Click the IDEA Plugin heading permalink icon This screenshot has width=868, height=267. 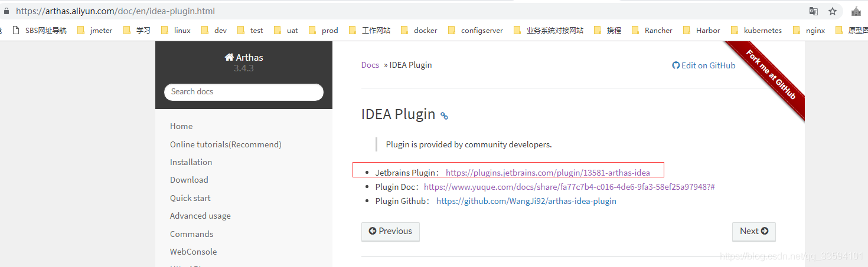445,116
